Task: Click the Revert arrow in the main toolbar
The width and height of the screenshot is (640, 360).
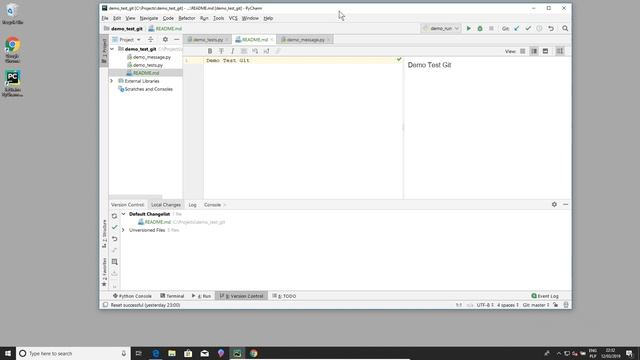Action: click(x=551, y=29)
